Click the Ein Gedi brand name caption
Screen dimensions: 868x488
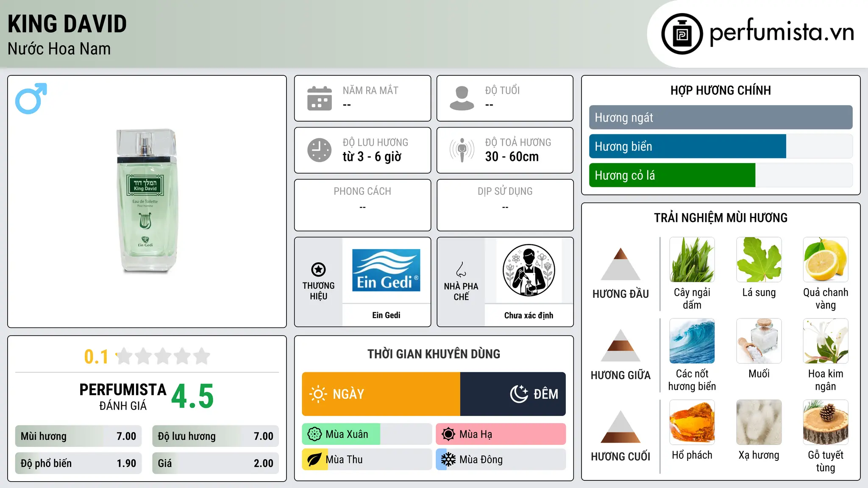point(386,315)
